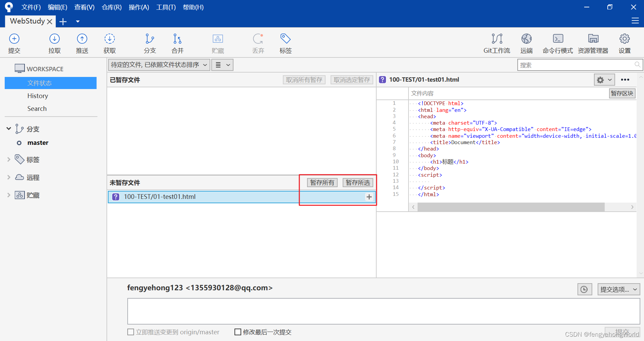Select the master branch
Image resolution: width=644 pixels, height=341 pixels.
[38, 143]
